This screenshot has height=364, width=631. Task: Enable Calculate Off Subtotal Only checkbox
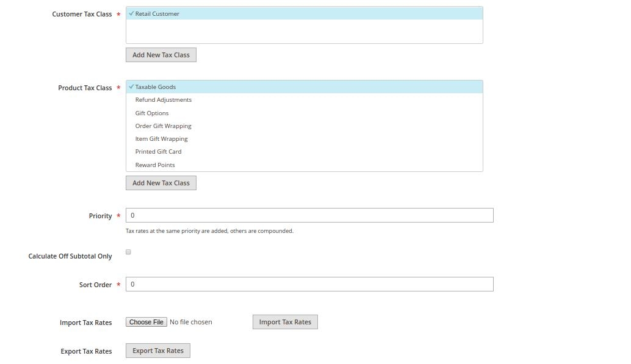click(x=128, y=252)
